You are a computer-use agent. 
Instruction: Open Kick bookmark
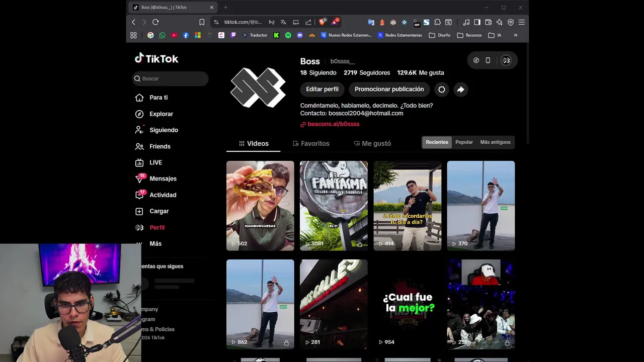coord(276,35)
